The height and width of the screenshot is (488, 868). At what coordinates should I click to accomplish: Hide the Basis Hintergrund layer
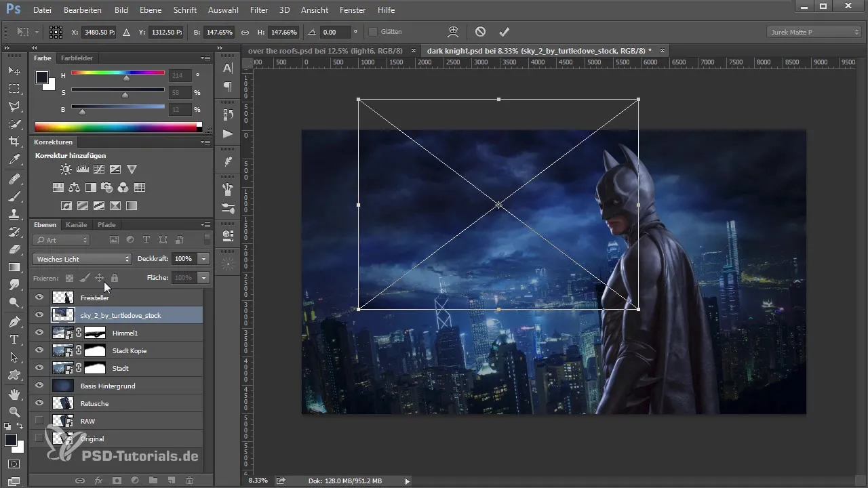(x=39, y=386)
